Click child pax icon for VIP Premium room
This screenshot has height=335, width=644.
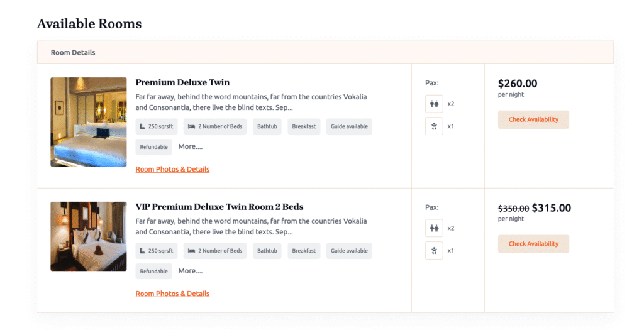(434, 251)
